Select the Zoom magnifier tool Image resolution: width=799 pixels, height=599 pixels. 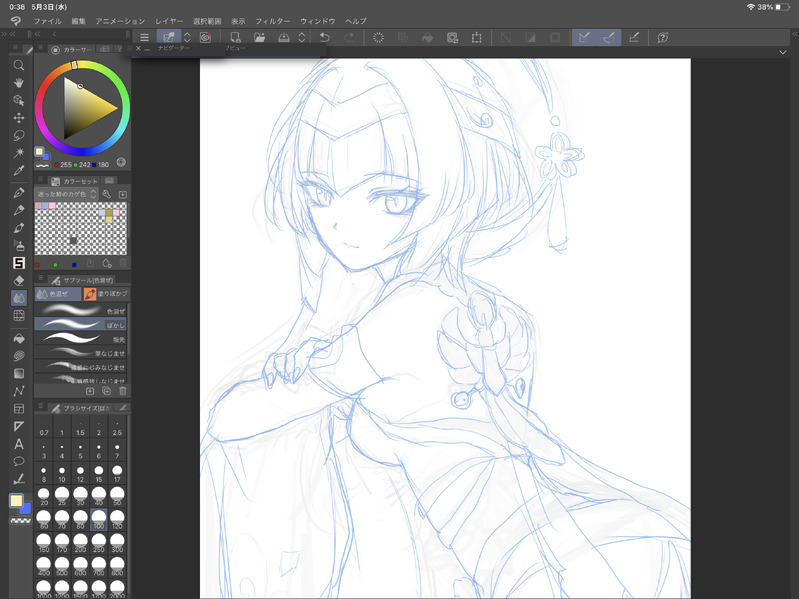[x=19, y=65]
